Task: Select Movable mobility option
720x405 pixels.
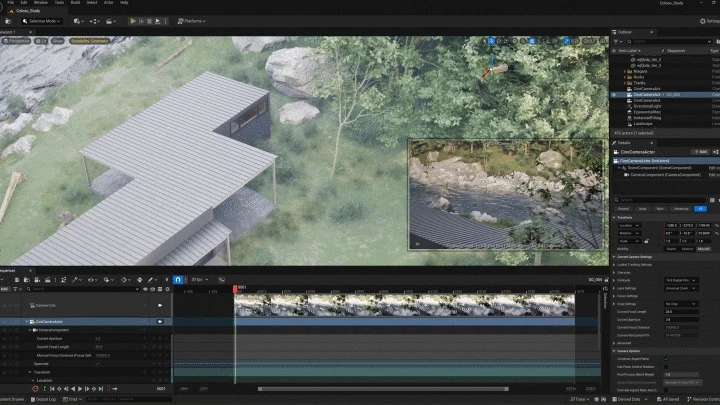Action: 704,249
